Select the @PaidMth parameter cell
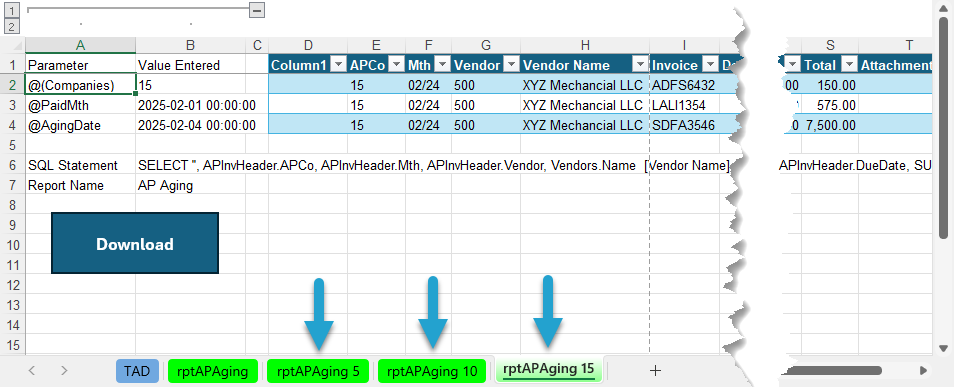Screen dimensions: 954x387 pyautogui.click(x=80, y=105)
